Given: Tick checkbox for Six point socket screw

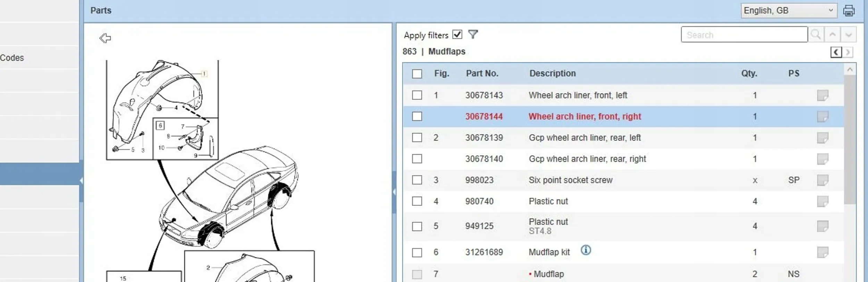Looking at the screenshot, I should (417, 180).
